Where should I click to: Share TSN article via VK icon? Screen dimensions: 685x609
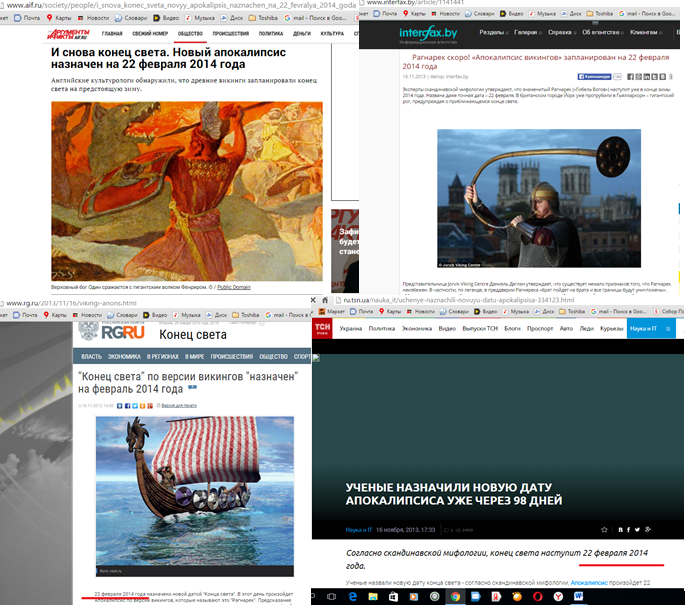click(620, 529)
